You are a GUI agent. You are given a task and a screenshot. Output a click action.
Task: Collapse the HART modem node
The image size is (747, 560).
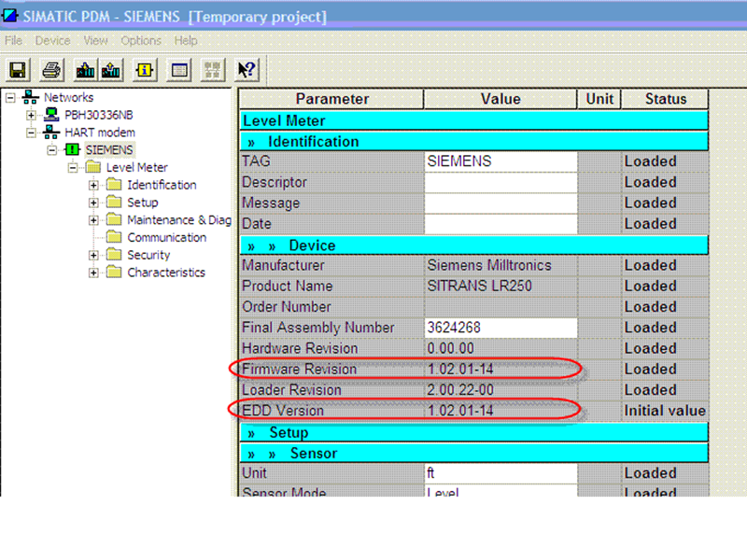31,133
